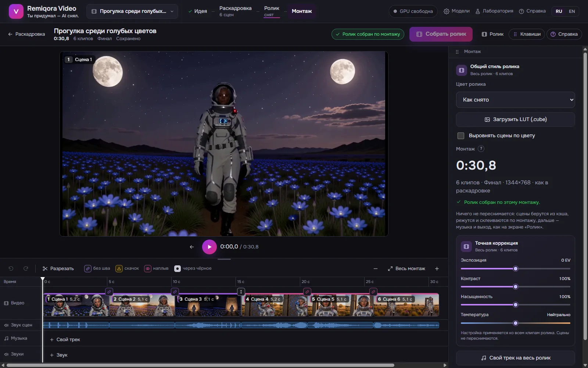Image resolution: width=588 pixels, height=368 pixels.
Task: Choose the 'через чёрное' transition type
Action: pyautogui.click(x=193, y=269)
